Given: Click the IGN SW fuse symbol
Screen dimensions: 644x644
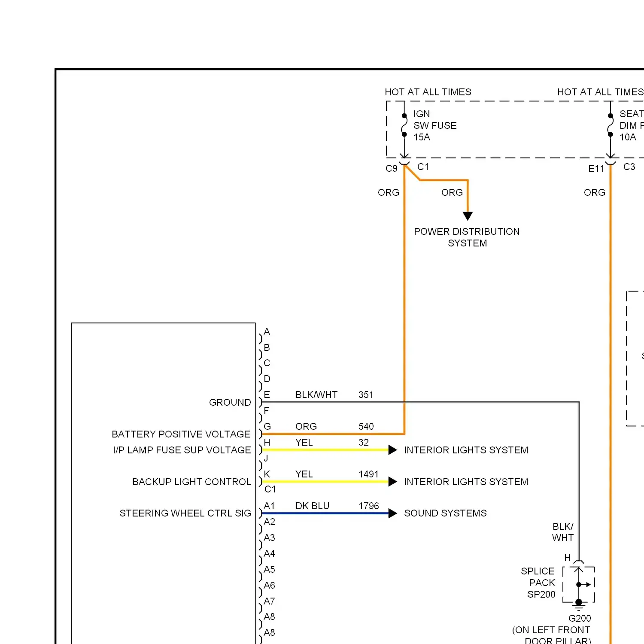Looking at the screenshot, I should pyautogui.click(x=404, y=125).
